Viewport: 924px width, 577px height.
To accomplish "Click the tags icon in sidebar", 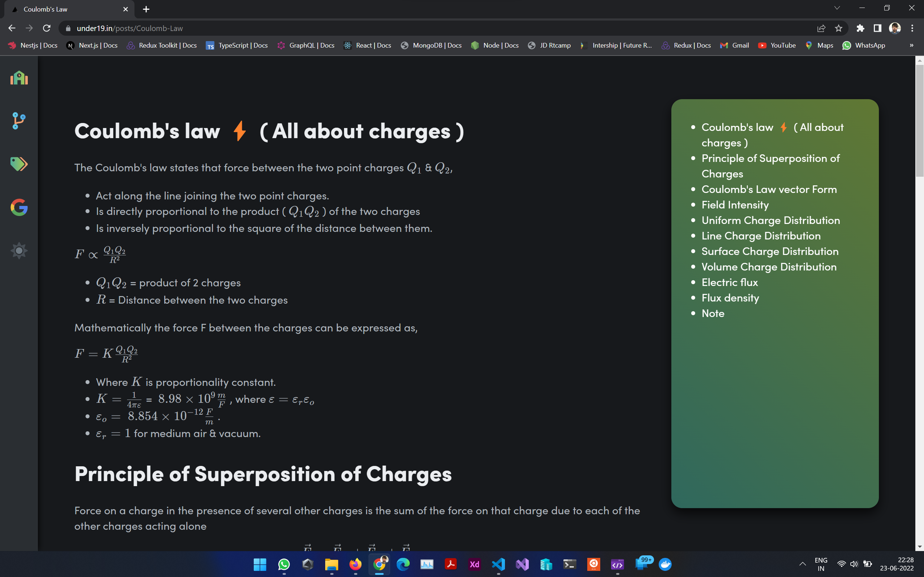I will pyautogui.click(x=19, y=164).
